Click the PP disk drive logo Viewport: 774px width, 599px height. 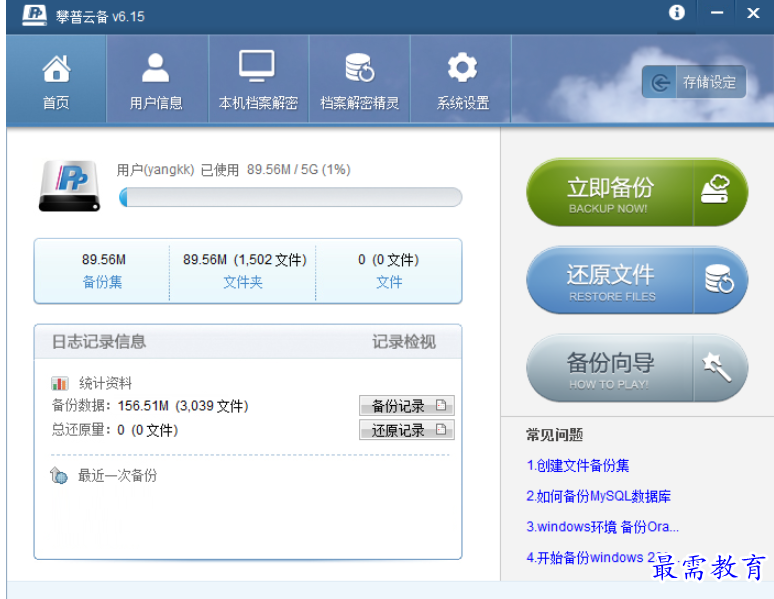click(x=70, y=186)
